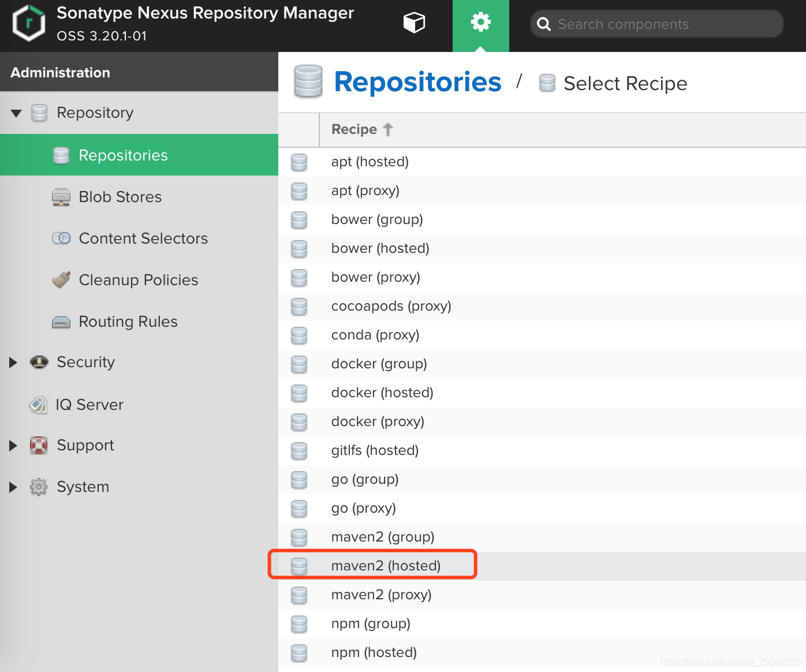Viewport: 806px width, 672px height.
Task: Select the bower (hosted) recipe
Action: [x=542, y=248]
